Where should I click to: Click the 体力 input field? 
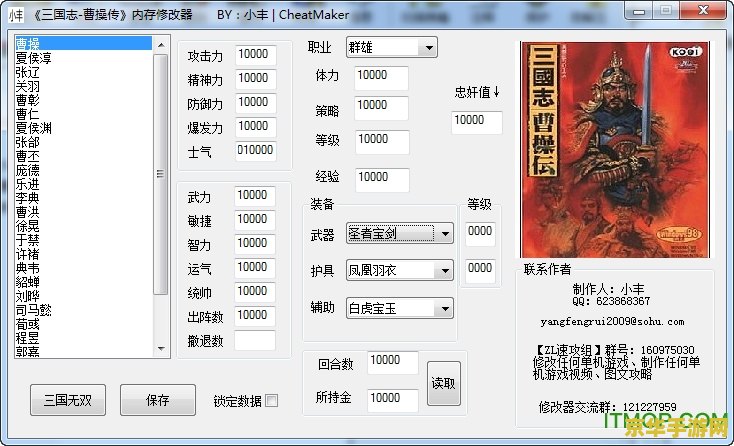tap(382, 78)
